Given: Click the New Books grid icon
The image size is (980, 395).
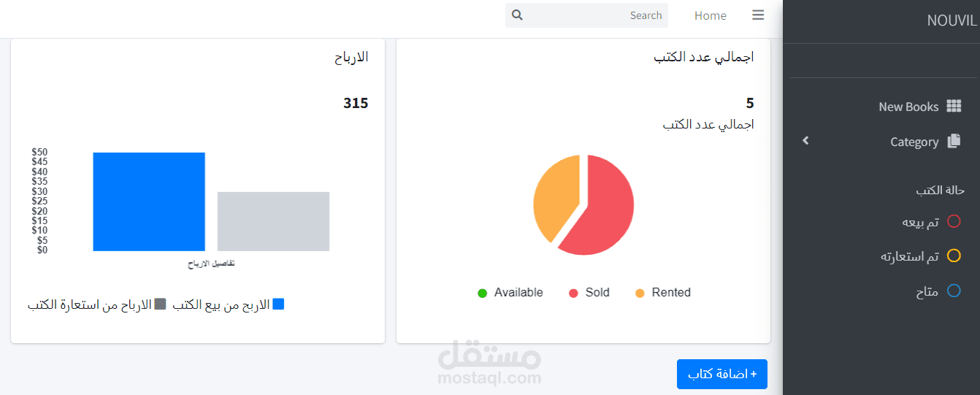Looking at the screenshot, I should [954, 107].
